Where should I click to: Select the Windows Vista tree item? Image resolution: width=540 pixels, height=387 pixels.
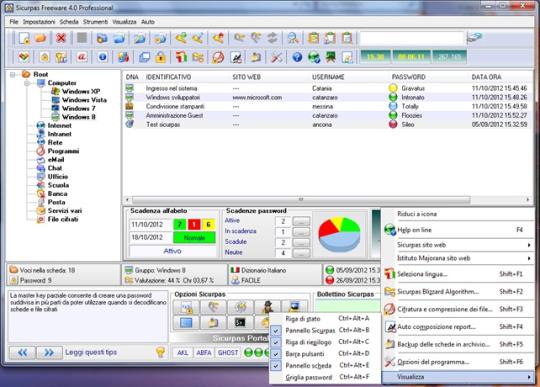click(84, 100)
